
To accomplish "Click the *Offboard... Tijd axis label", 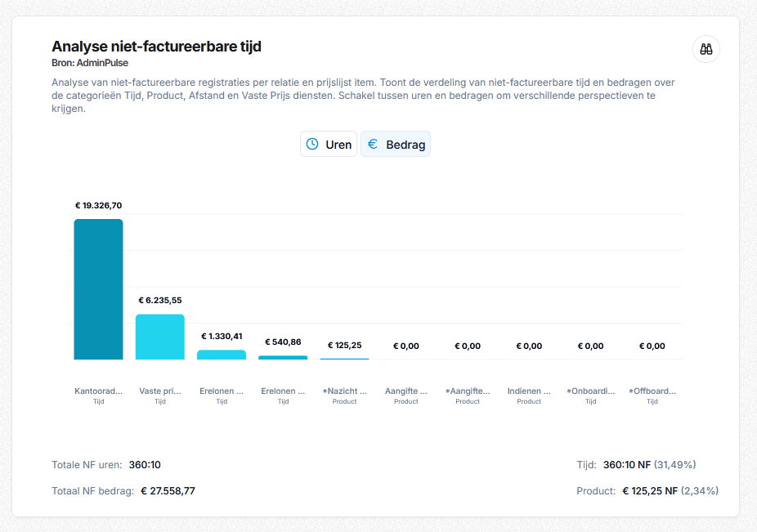I will 652,396.
